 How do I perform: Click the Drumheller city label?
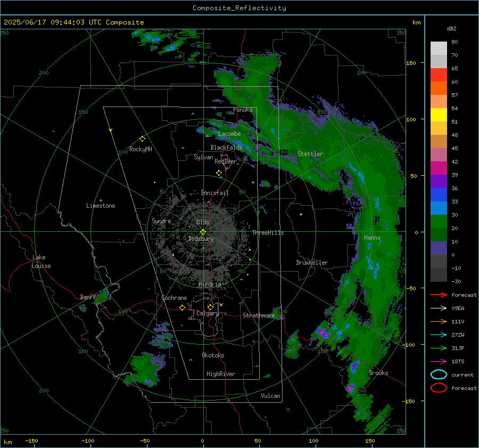pyautogui.click(x=312, y=263)
